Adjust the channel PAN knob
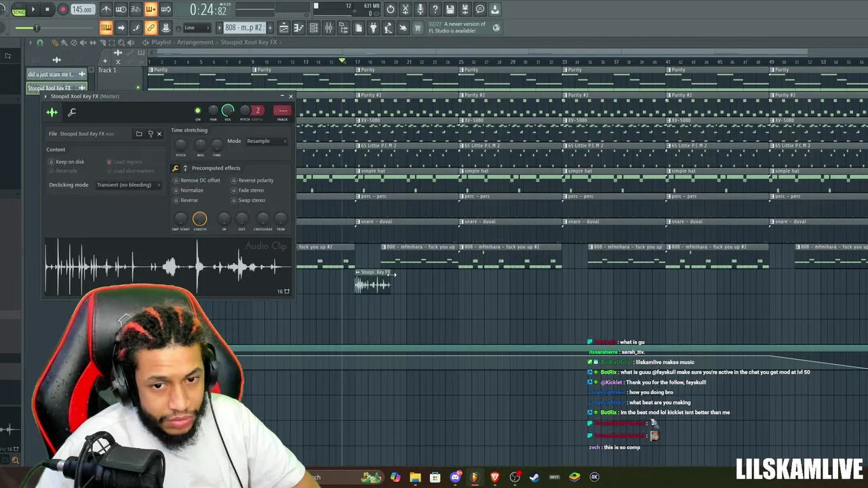This screenshot has height=488, width=868. pyautogui.click(x=213, y=110)
